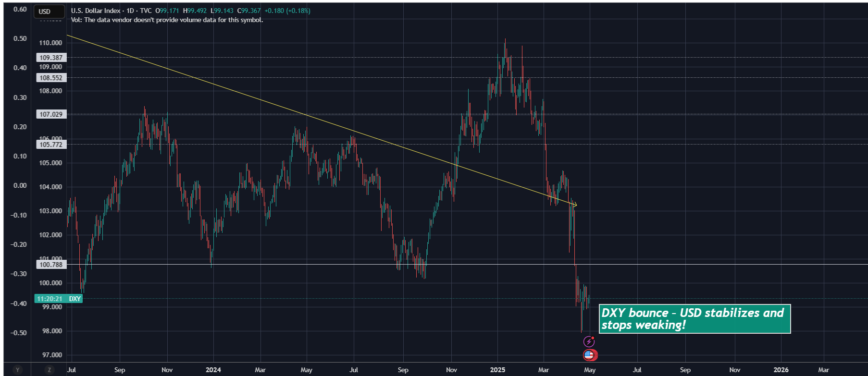Image resolution: width=868 pixels, height=376 pixels.
Task: Click the 2024 label on time axis
Action: click(213, 370)
